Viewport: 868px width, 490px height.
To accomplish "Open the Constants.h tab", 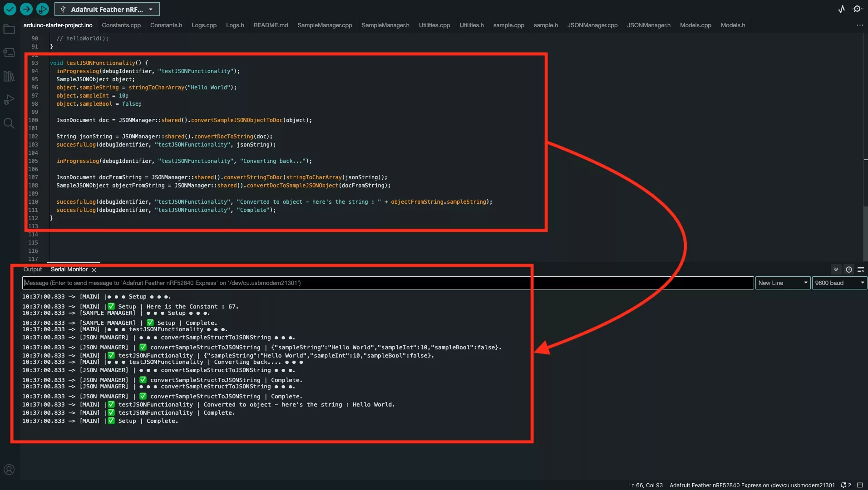I will pos(166,25).
